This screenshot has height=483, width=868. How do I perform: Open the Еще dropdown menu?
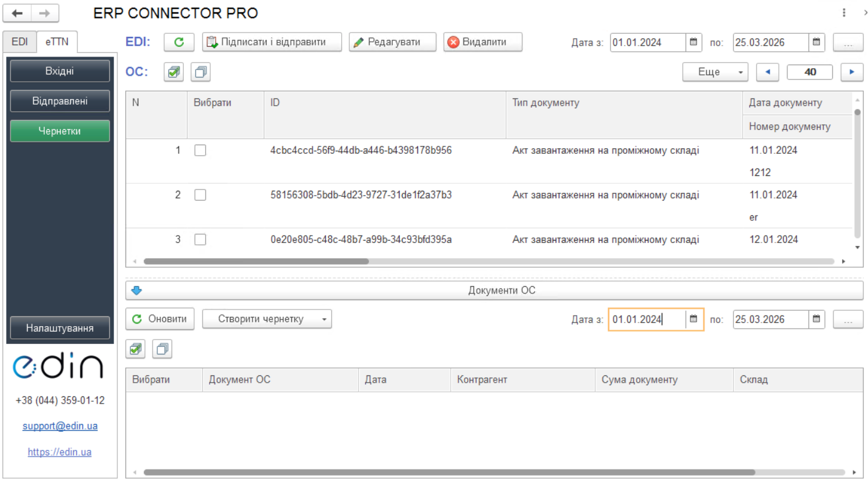point(715,72)
